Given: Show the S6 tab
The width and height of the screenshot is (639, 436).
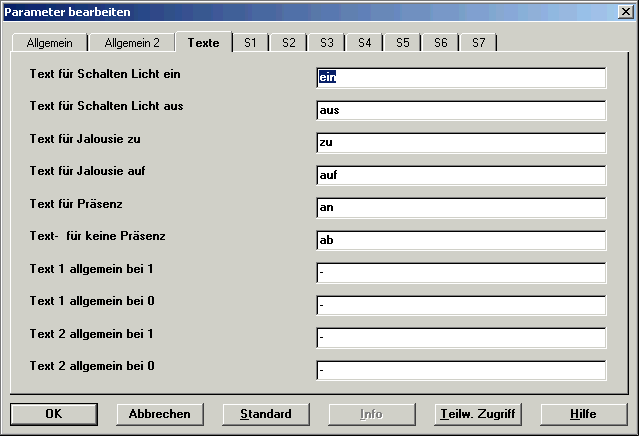Looking at the screenshot, I should [440, 43].
